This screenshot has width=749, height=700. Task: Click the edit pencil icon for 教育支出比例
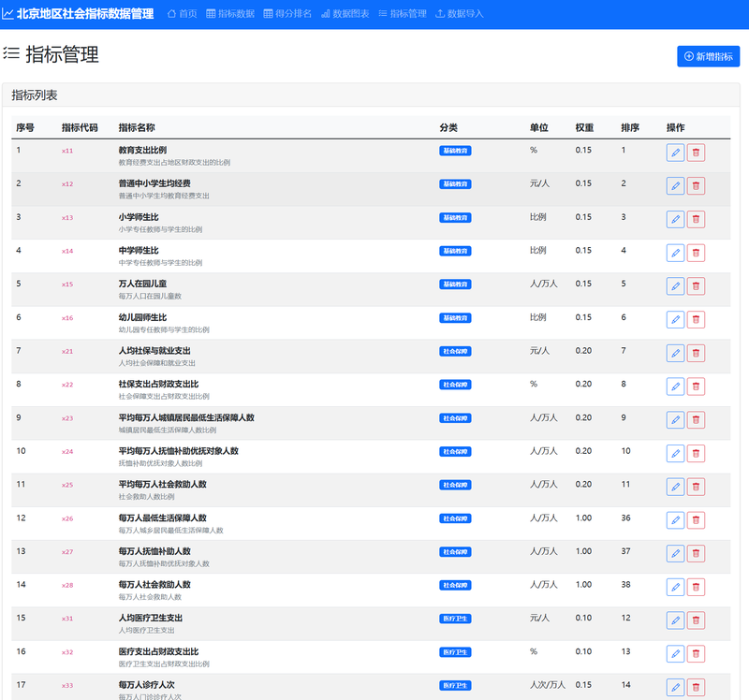pyautogui.click(x=675, y=153)
